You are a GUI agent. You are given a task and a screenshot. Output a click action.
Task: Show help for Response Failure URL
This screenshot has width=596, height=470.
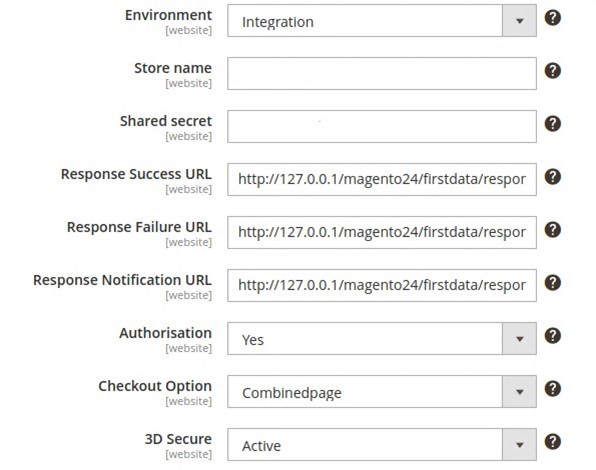click(552, 230)
